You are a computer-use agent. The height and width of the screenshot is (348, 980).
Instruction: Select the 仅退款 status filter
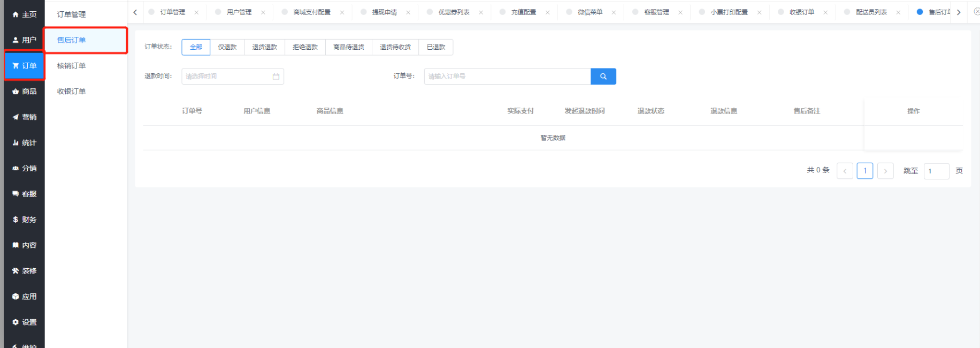click(227, 47)
